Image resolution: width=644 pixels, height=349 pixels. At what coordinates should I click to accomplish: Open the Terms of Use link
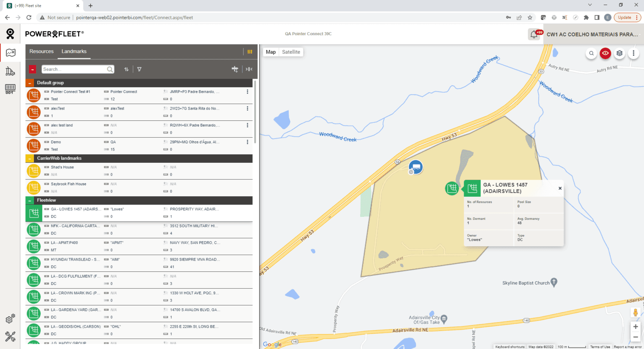pos(600,346)
